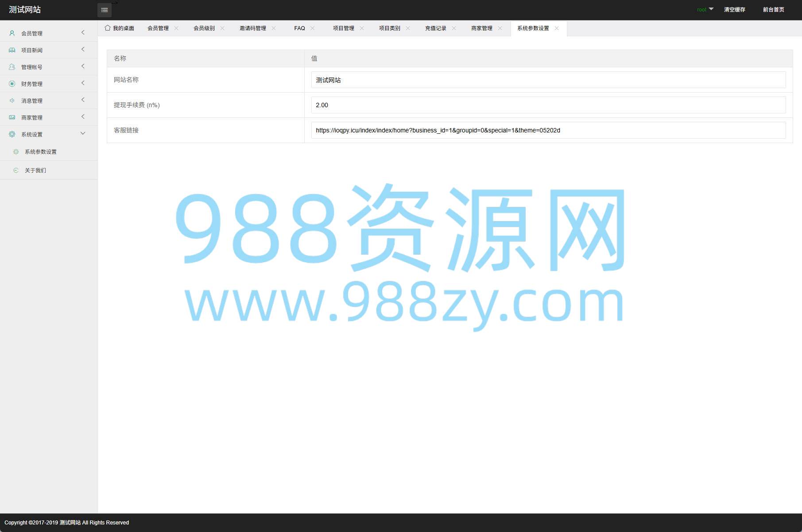Click the 提现手续费 value input field
802x532 pixels.
tap(548, 105)
